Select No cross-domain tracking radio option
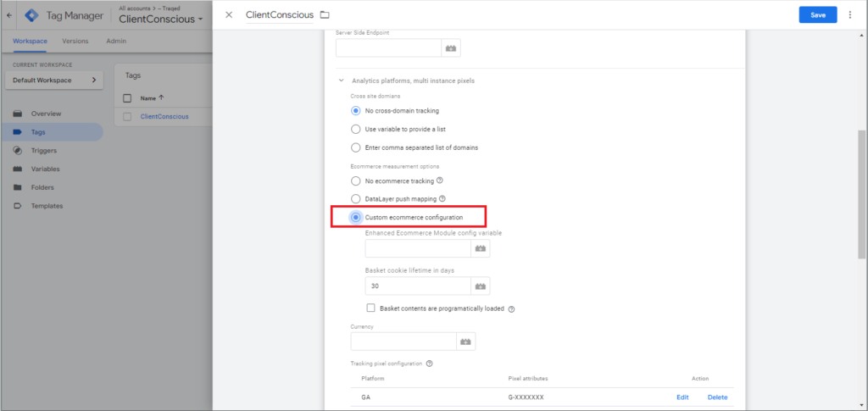Viewport: 868px width, 411px height. coord(356,111)
